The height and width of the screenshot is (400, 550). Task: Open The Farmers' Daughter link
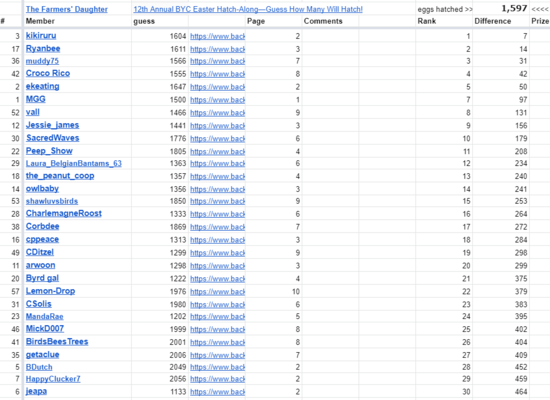pyautogui.click(x=67, y=9)
